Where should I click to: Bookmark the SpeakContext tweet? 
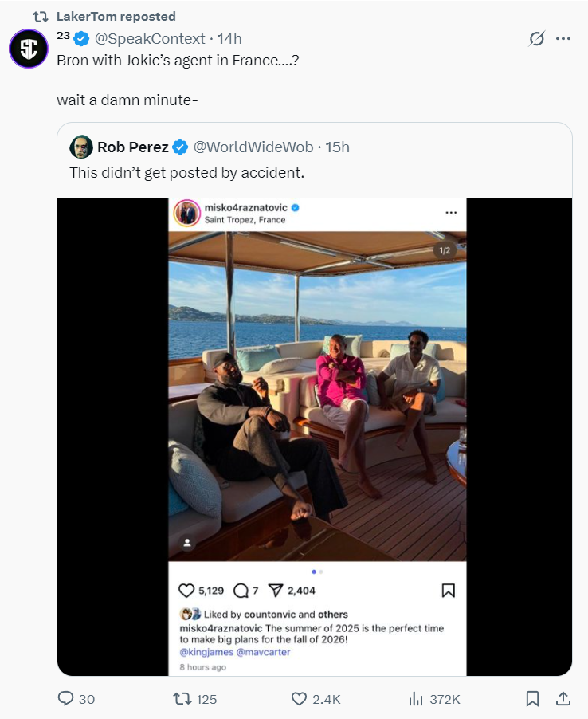point(532,699)
